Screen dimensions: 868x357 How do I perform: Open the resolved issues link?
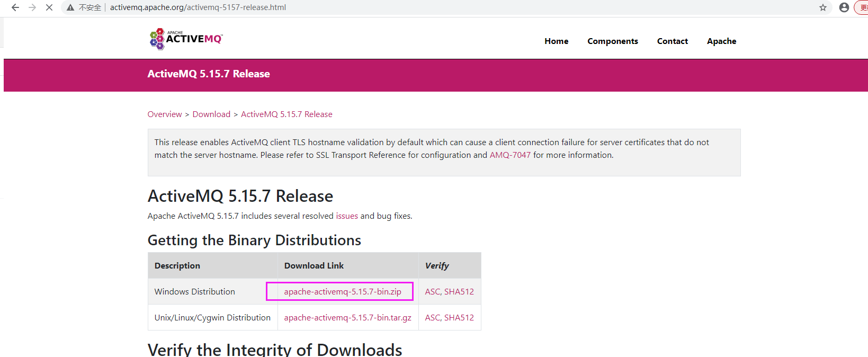click(347, 216)
